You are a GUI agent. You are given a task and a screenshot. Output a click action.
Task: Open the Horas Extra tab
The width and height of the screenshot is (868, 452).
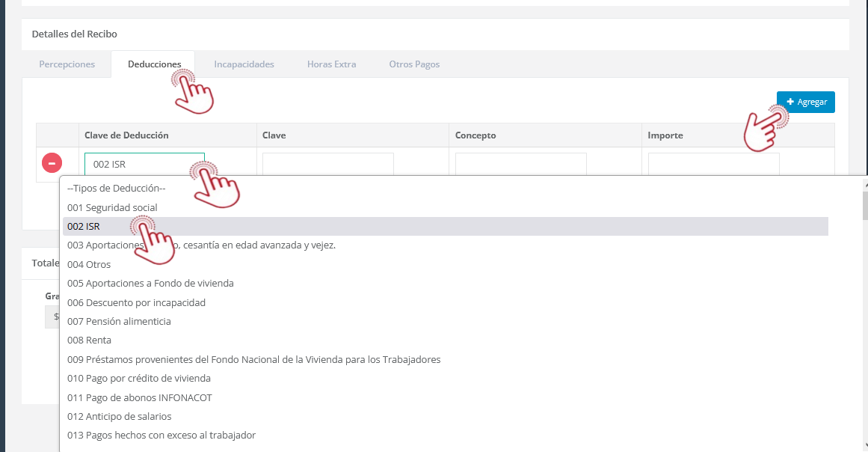pyautogui.click(x=331, y=64)
